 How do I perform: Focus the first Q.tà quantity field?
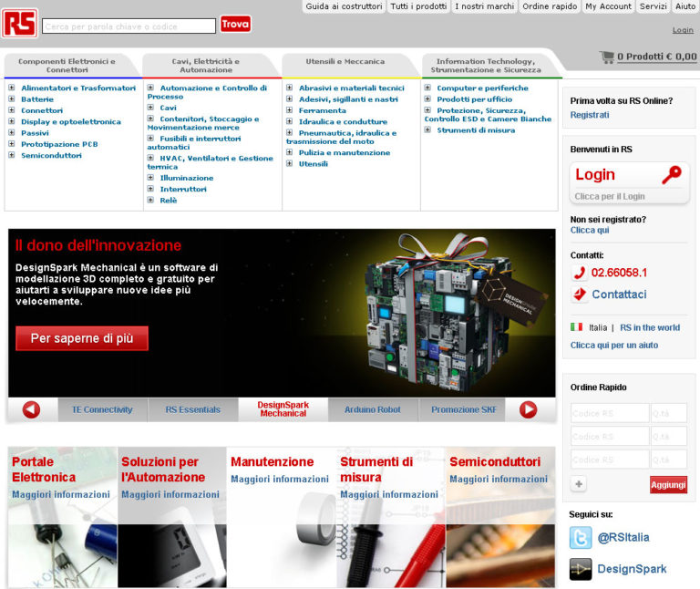click(669, 413)
